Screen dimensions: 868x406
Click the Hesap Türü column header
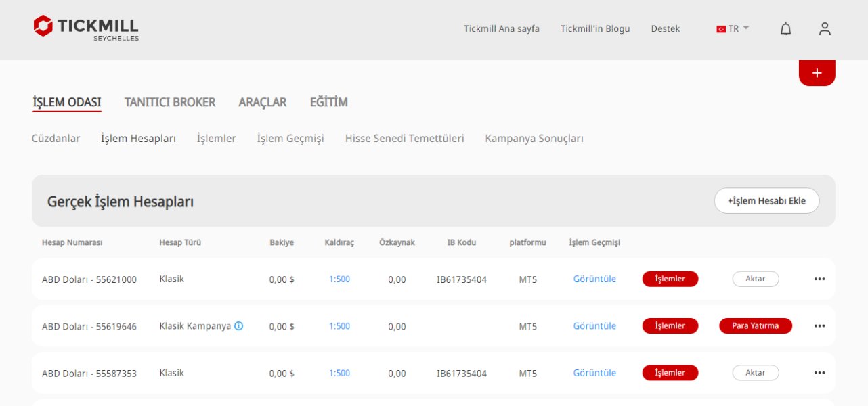(x=180, y=242)
